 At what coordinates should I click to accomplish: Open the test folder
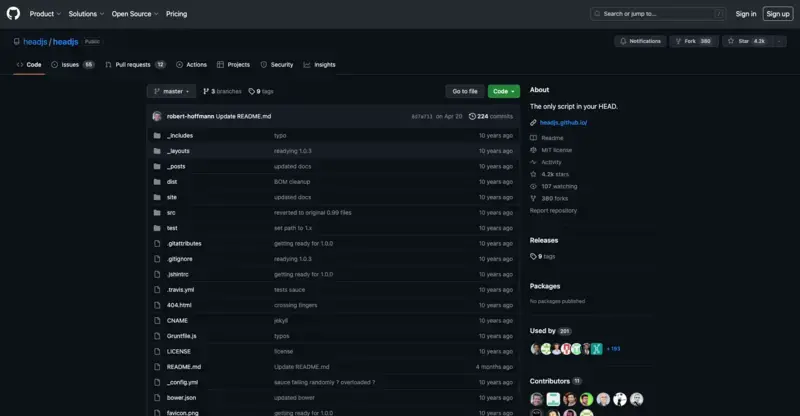coord(172,228)
